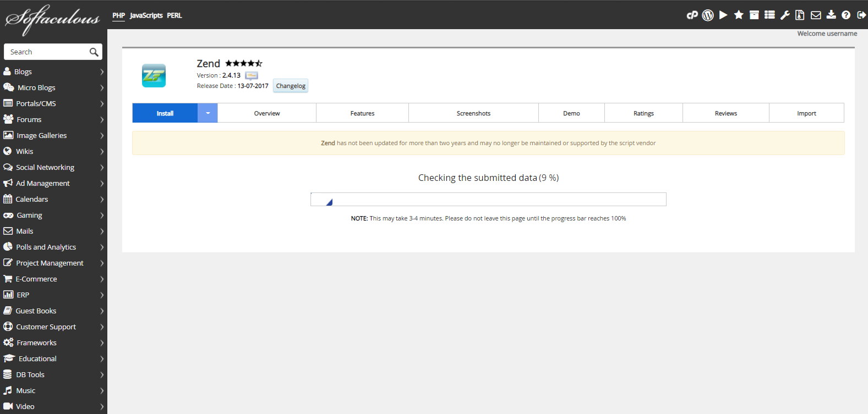Expand the ERP category

pos(53,295)
